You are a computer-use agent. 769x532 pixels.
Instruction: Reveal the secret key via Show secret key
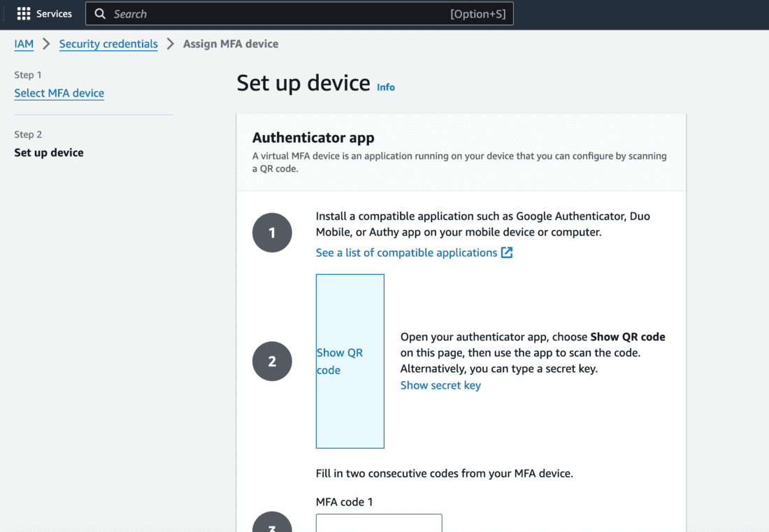[x=440, y=385]
